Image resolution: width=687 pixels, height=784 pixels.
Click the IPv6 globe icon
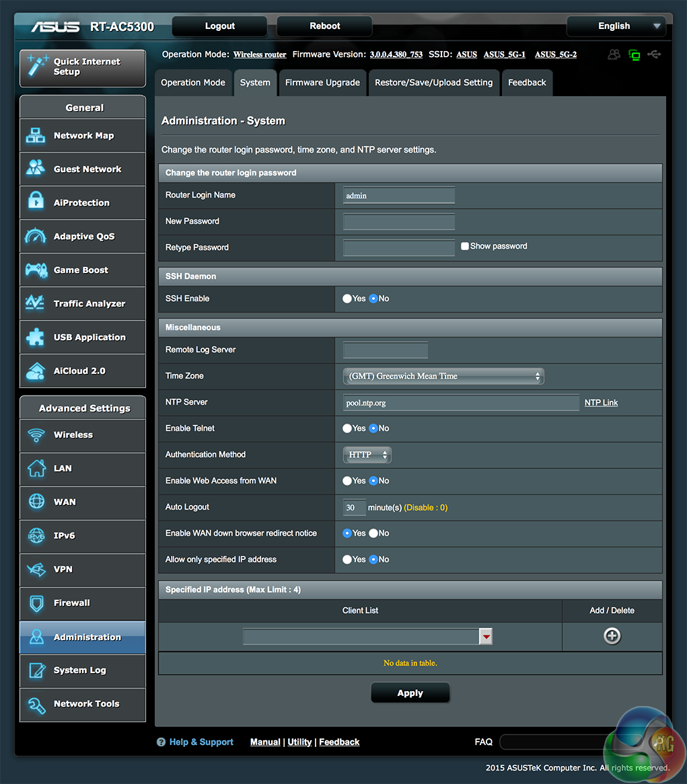(x=36, y=535)
